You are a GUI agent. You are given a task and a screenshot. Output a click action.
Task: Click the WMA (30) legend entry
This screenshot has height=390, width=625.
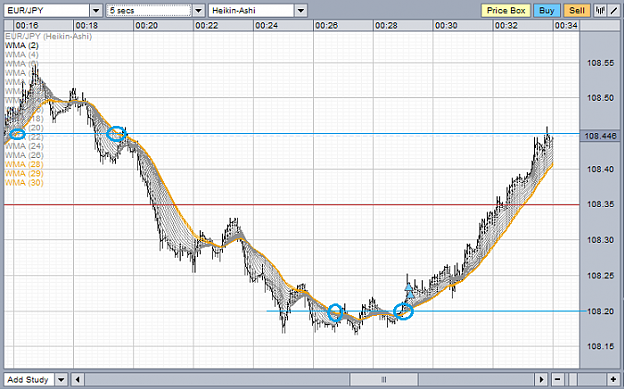point(24,183)
